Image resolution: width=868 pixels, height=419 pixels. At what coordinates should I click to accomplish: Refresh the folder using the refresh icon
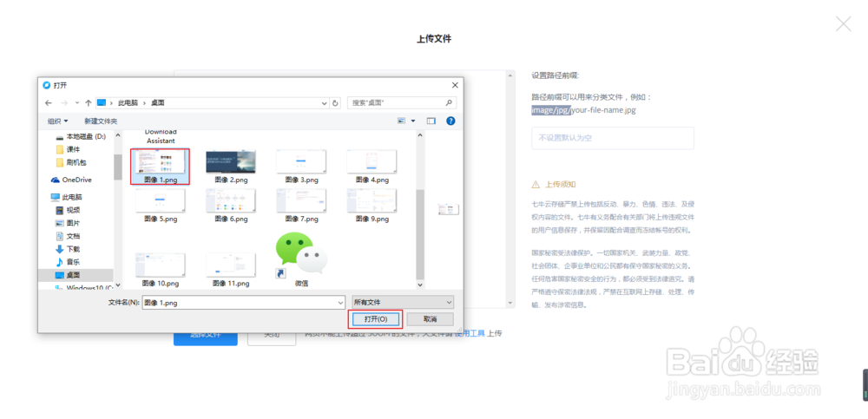point(335,103)
